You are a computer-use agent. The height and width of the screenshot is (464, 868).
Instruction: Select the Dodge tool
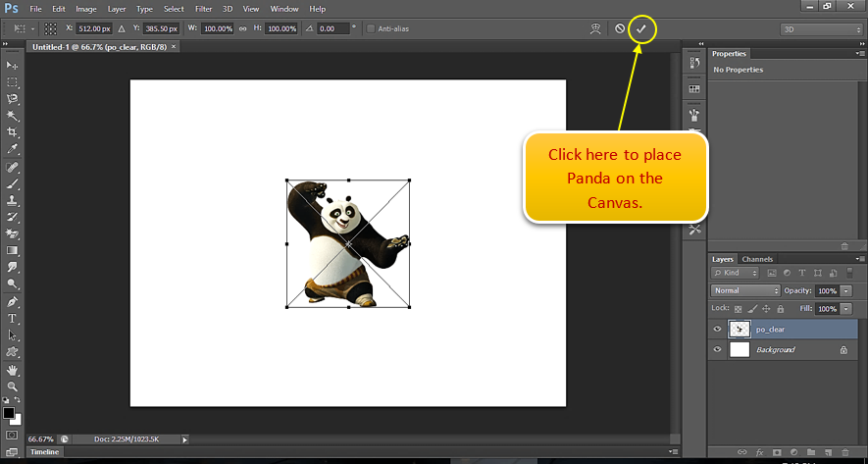12,284
